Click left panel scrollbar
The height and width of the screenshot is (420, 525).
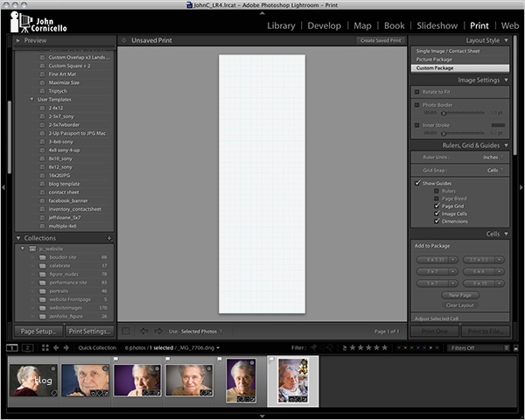click(10, 137)
